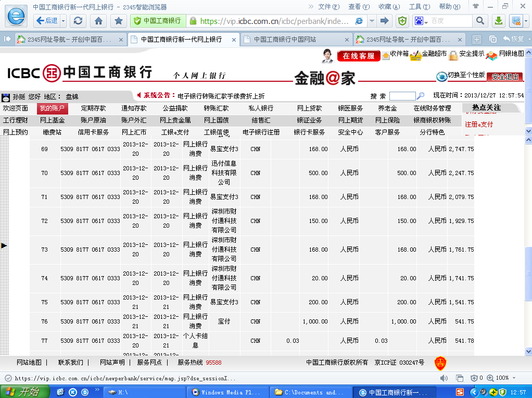Click the 安全提示 lock icon

(453, 55)
